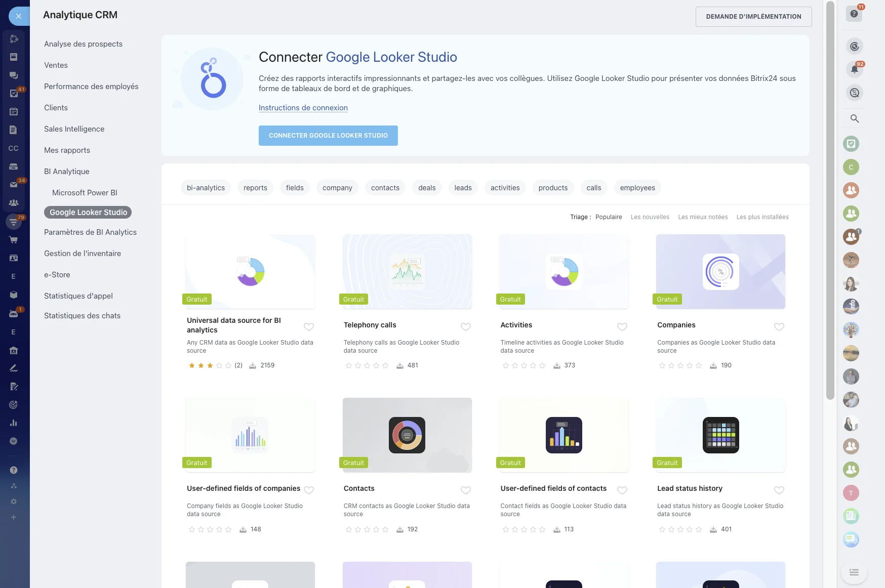Screen dimensions: 885x588
Task: Expand the BI Analytique menu section
Action: (x=66, y=172)
